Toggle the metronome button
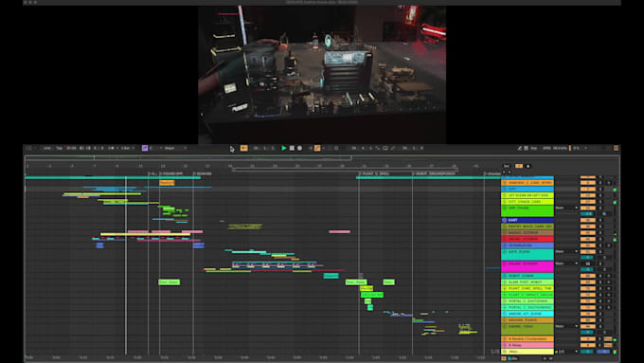Viewport: 644px width, 363px height. pyautogui.click(x=111, y=148)
